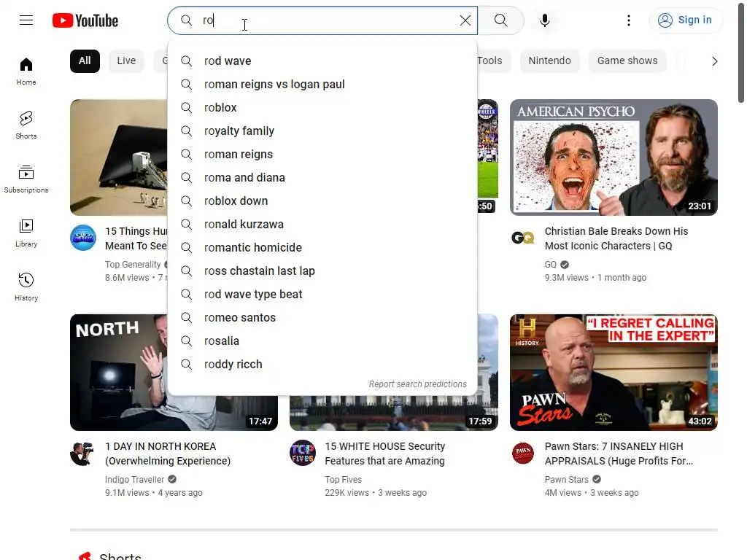Visit the GQ channel name link
This screenshot has height=560, width=747.
coord(550,264)
